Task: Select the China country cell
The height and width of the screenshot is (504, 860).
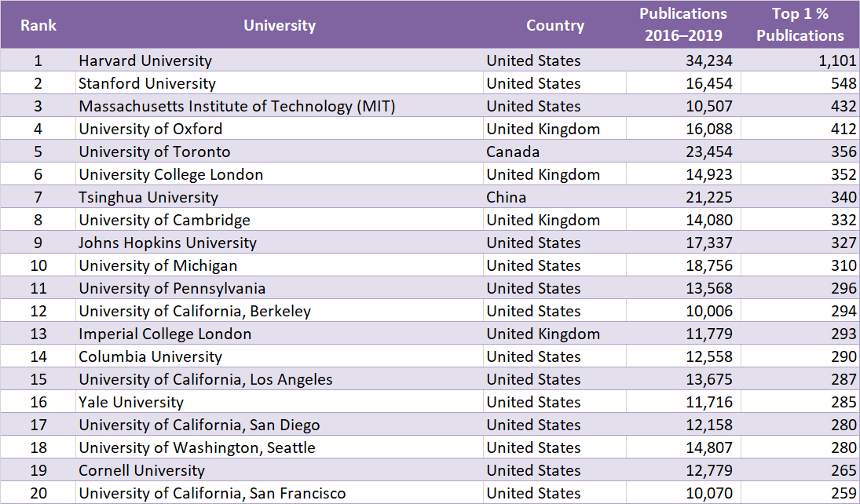Action: tap(507, 197)
